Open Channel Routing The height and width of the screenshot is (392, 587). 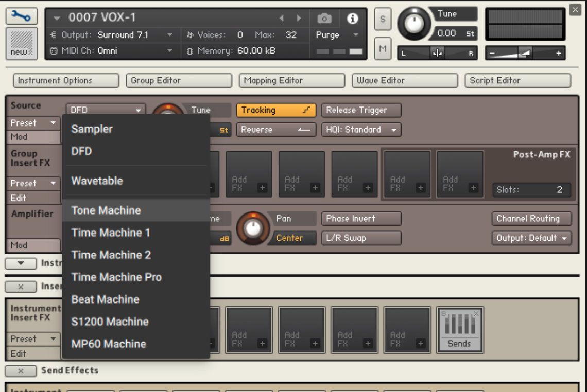point(531,219)
